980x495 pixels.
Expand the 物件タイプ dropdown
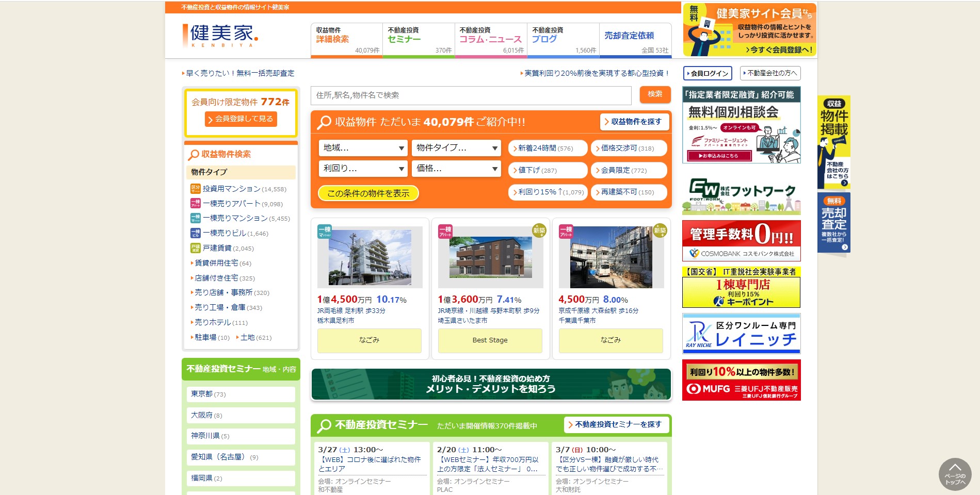point(456,148)
